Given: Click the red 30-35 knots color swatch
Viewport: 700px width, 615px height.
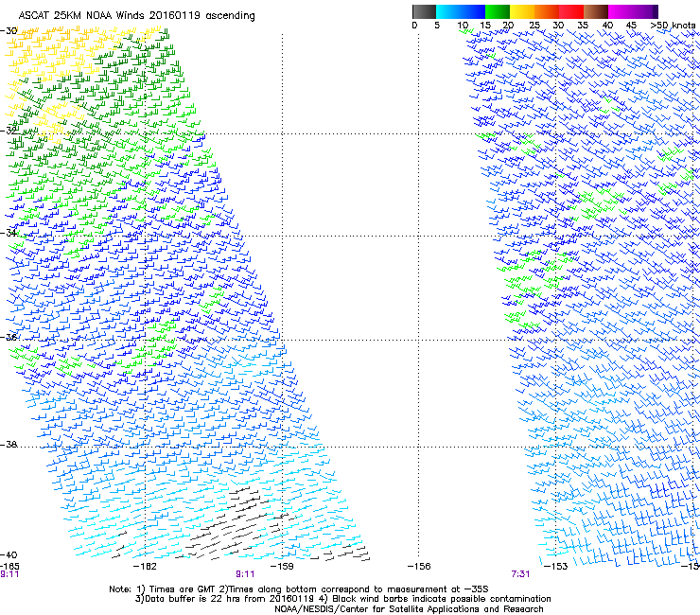Looking at the screenshot, I should point(571,11).
